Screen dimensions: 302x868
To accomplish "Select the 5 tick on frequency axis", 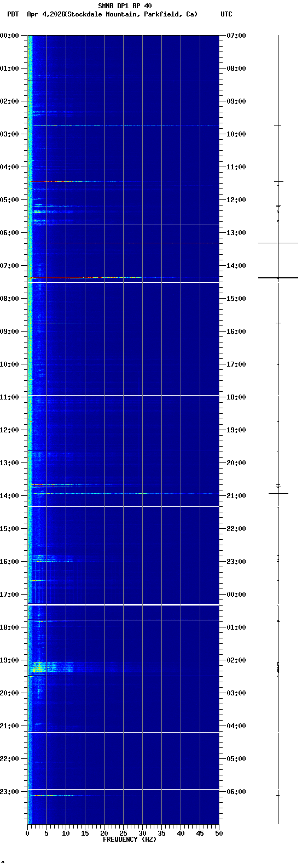I will point(47,833).
